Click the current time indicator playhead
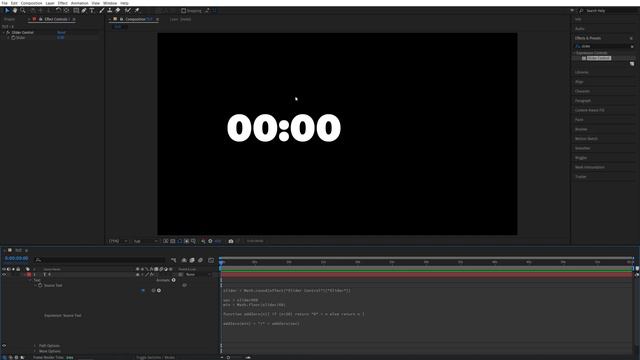The width and height of the screenshot is (640, 360). (x=221, y=262)
